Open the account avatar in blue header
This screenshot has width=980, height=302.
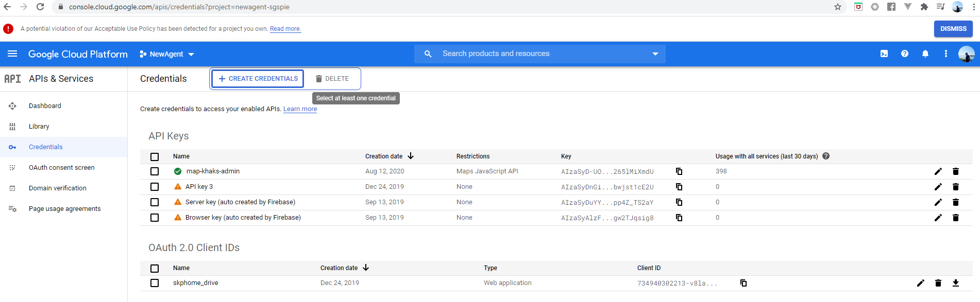click(x=966, y=54)
